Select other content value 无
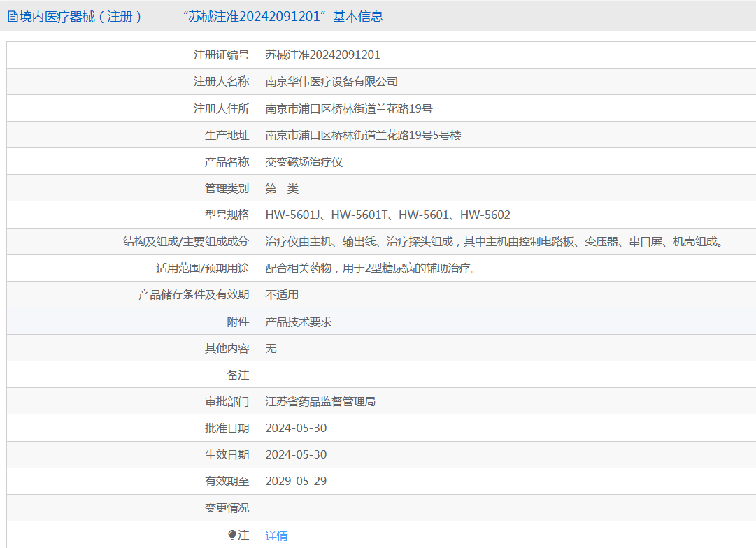This screenshot has height=548, width=756. (271, 348)
